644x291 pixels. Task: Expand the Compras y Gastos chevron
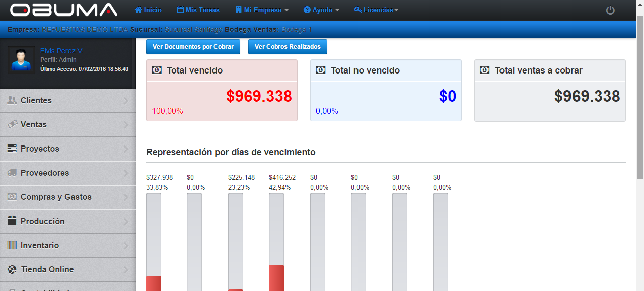coord(126,197)
